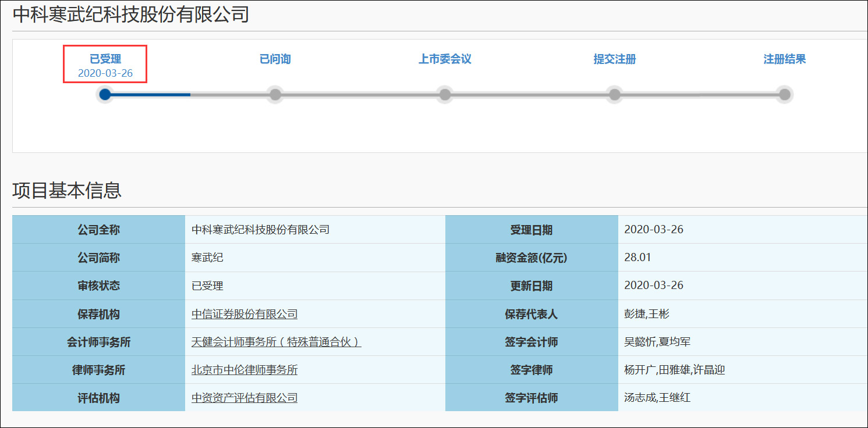Click the 注册结果 stage label

pos(785,59)
